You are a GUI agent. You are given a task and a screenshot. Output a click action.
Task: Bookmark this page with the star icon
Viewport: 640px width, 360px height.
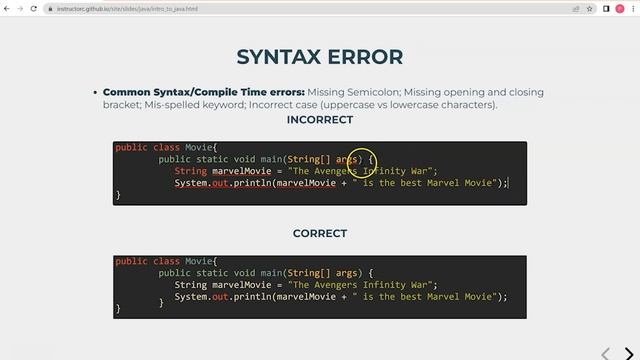coord(589,9)
